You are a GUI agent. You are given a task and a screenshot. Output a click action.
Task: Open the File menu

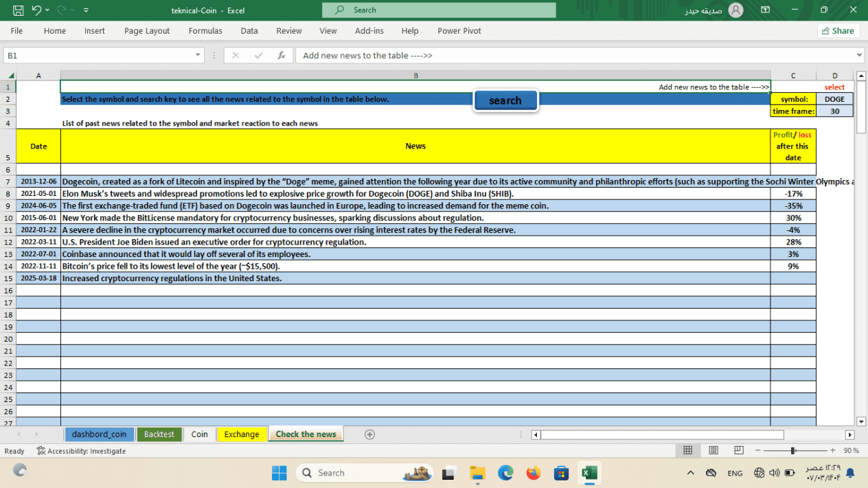(16, 31)
